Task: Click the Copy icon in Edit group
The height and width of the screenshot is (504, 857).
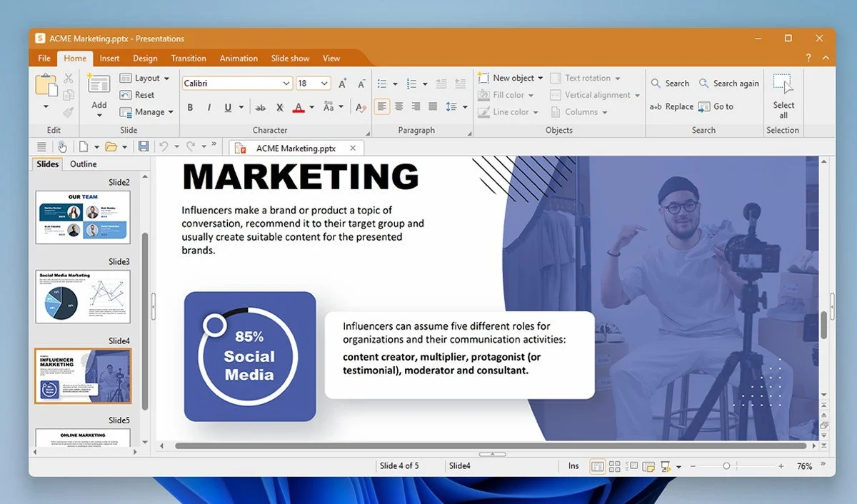Action: point(69,95)
